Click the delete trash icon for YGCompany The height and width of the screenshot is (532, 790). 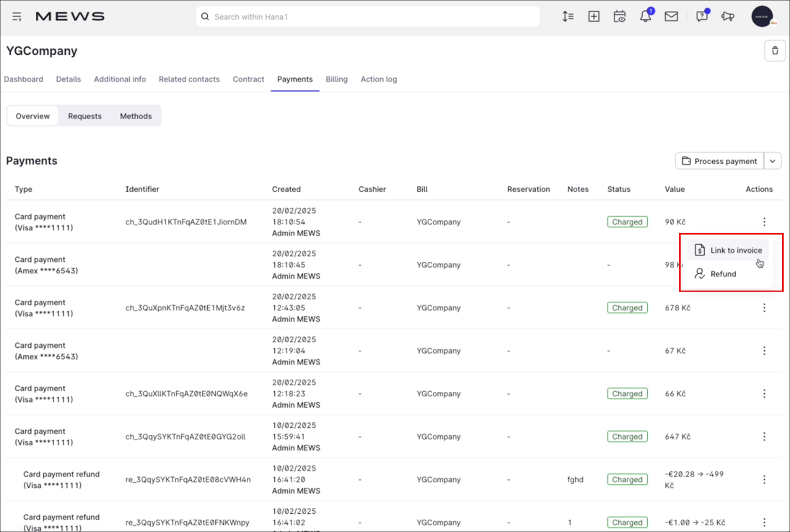tap(775, 51)
